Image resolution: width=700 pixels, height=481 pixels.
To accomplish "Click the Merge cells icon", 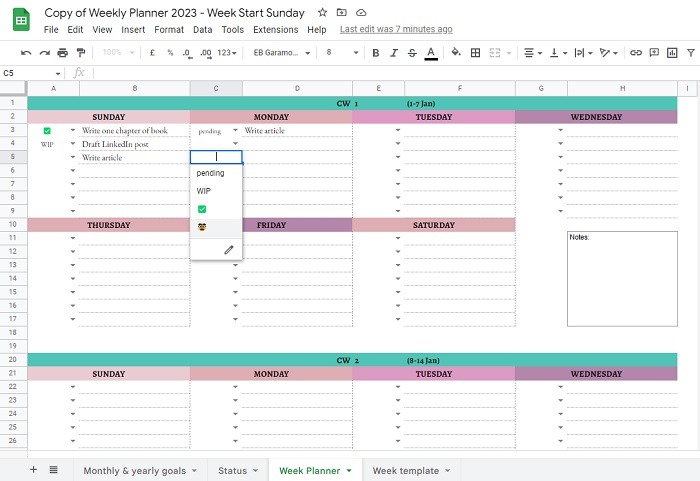I will (495, 53).
